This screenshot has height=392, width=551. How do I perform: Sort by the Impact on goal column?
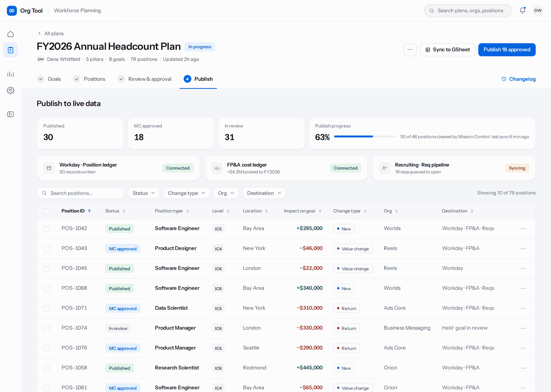point(303,211)
